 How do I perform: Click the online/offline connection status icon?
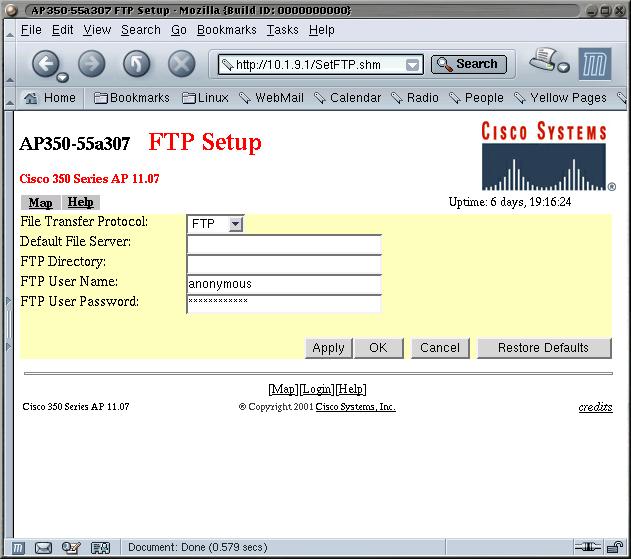click(x=588, y=547)
